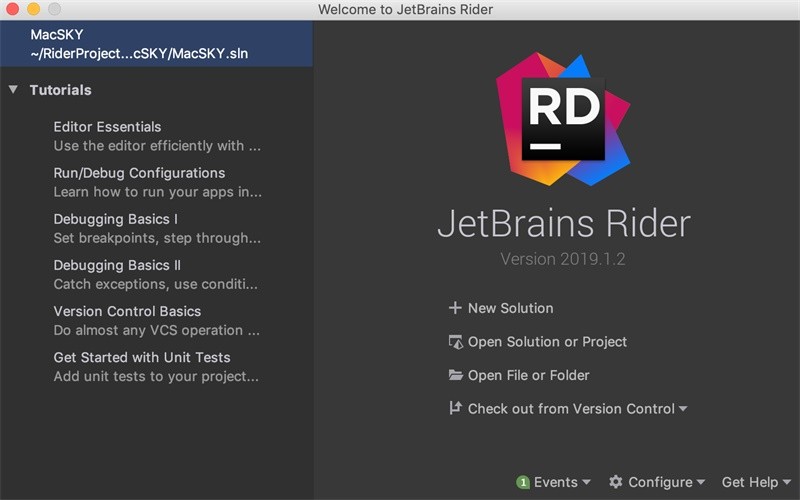The width and height of the screenshot is (800, 500).
Task: Click 'Learn how to run your apps in...' description
Action: pyautogui.click(x=158, y=192)
